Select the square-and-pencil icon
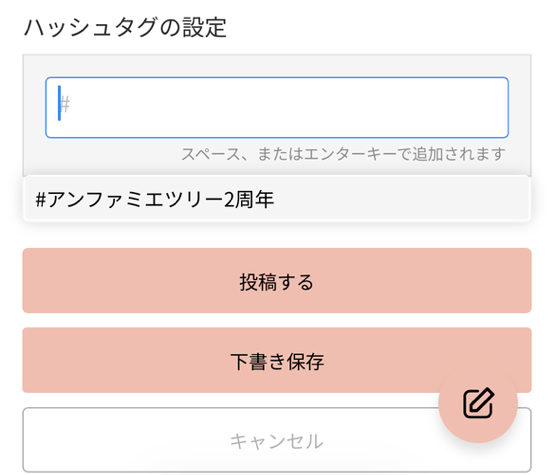The image size is (555, 475). coord(479,403)
